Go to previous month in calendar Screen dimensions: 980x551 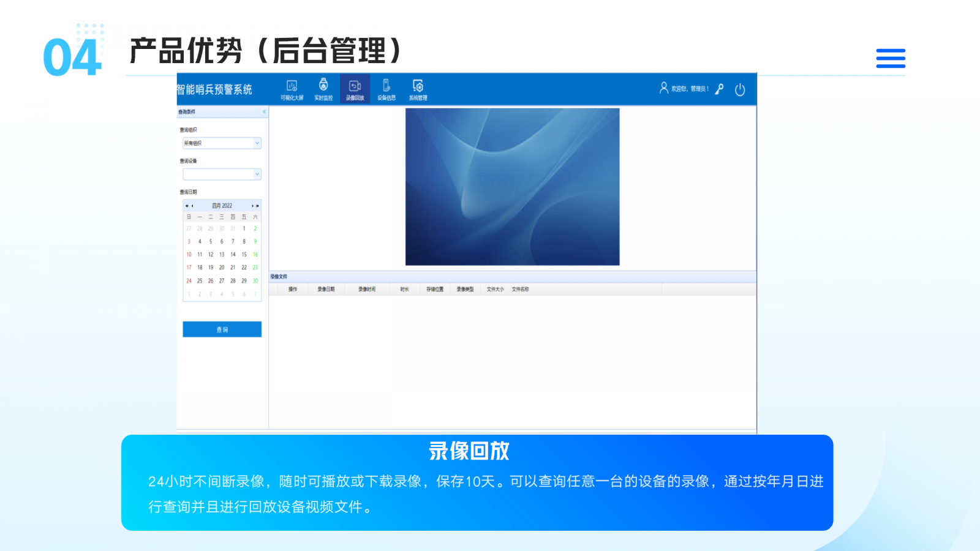click(x=192, y=206)
